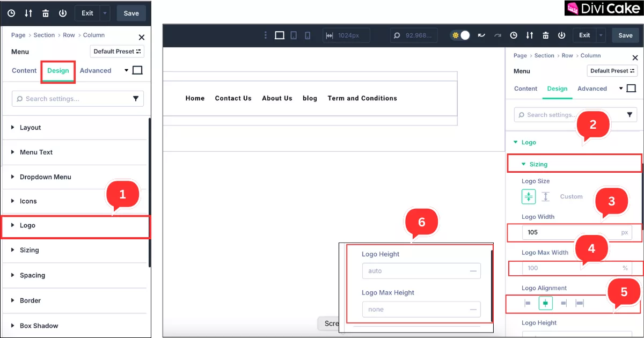Viewport: 644px width, 338px height.
Task: Open Default Preset selector in right panel
Action: pyautogui.click(x=612, y=71)
